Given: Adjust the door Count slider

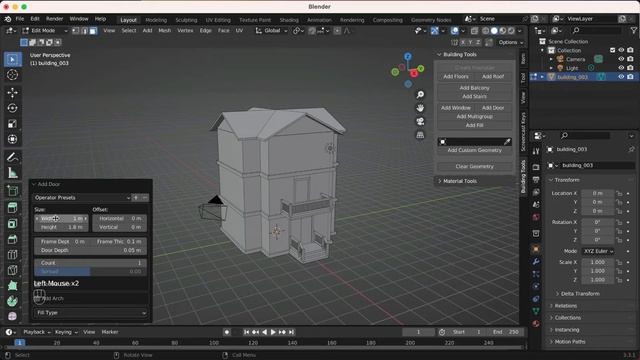Looking at the screenshot, I should click(x=91, y=263).
